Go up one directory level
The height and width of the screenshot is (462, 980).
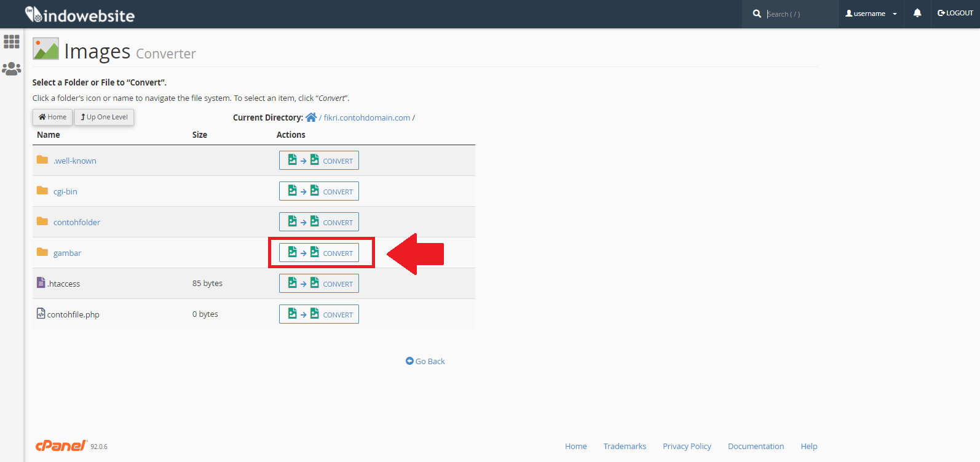105,117
